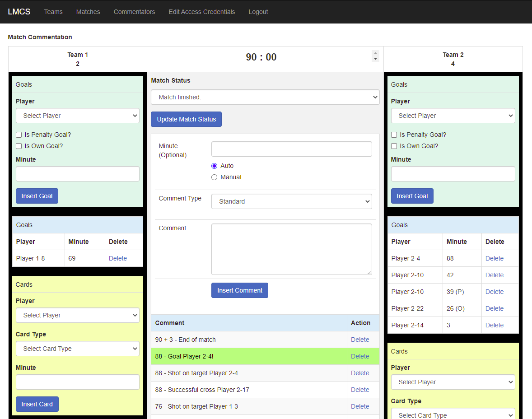532x419 pixels.
Task: Check Team 2 Is Own Goal checkbox
Action: click(394, 146)
